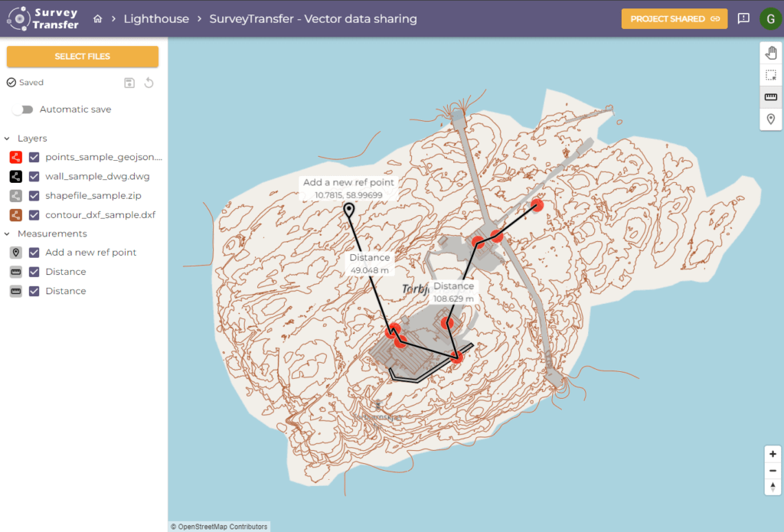Image resolution: width=784 pixels, height=532 pixels.
Task: Collapse the Layers section
Action: (8, 138)
